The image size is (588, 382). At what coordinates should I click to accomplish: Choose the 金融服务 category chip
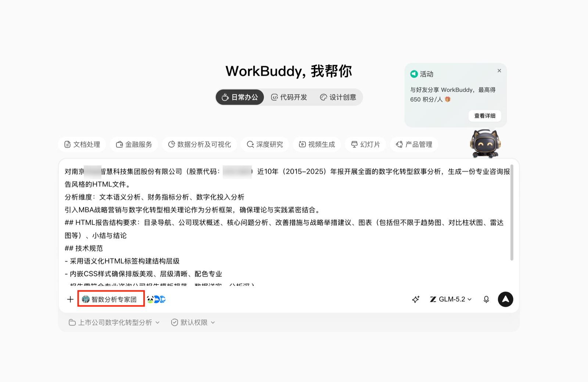(134, 144)
